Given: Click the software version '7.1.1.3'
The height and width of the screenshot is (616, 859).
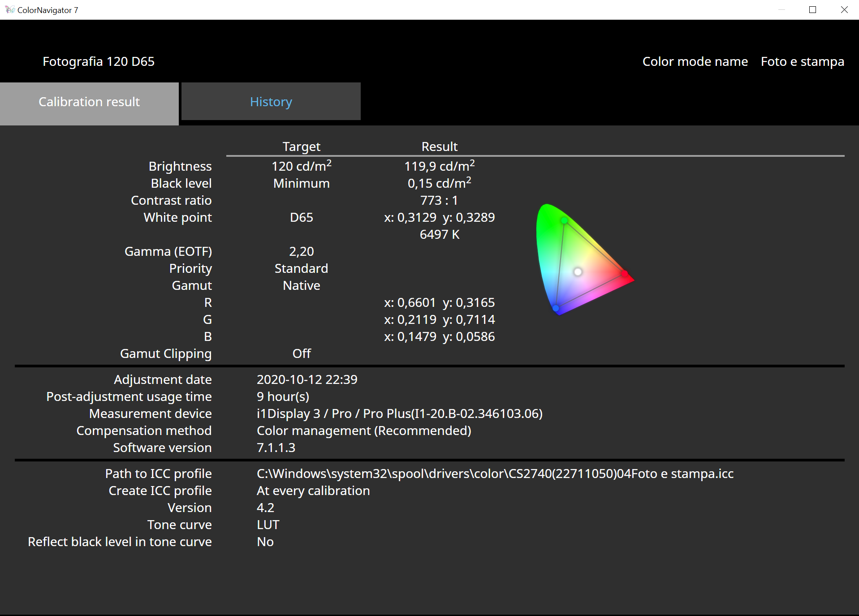Looking at the screenshot, I should [x=276, y=448].
